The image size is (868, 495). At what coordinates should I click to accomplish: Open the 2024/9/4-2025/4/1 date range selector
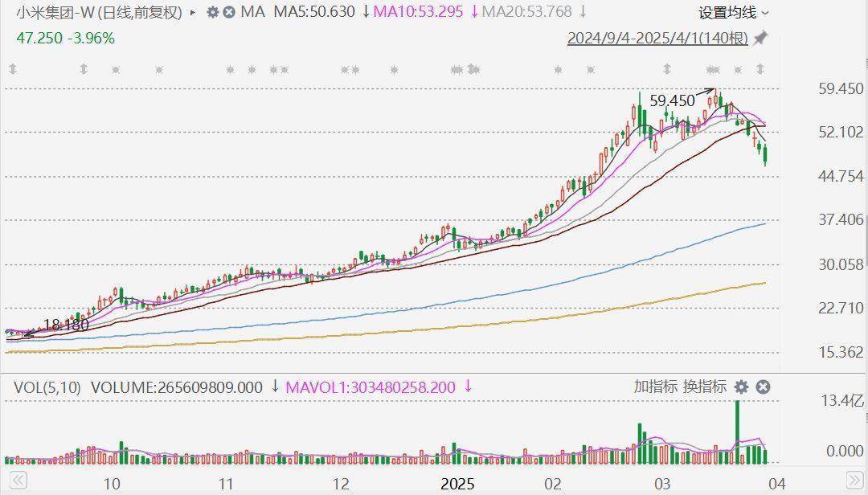pyautogui.click(x=657, y=39)
